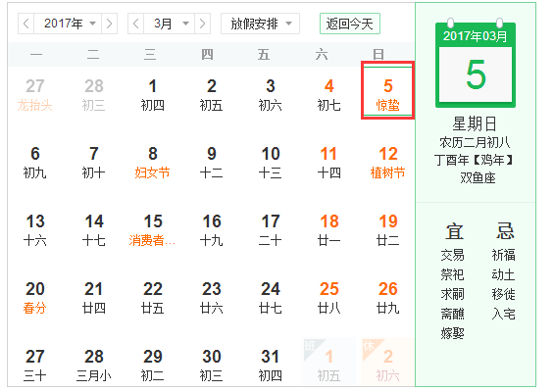
Task: Open the 2017年 year dropdown
Action: [x=68, y=24]
